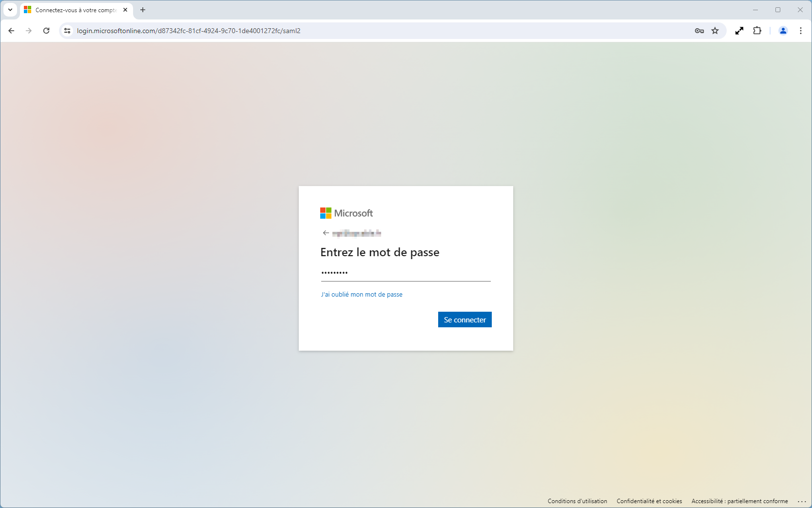Open a new tab with plus button

pos(143,10)
